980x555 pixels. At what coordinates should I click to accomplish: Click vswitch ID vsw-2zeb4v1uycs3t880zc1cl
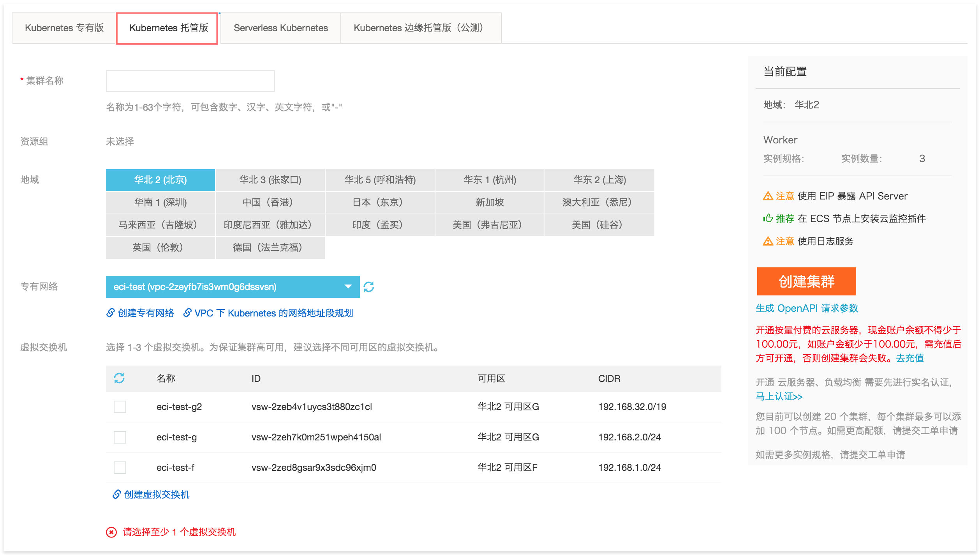(x=312, y=407)
